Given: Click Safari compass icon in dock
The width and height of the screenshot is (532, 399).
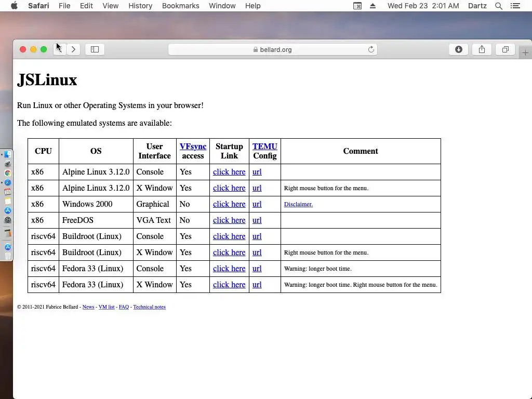Looking at the screenshot, I should (7, 182).
